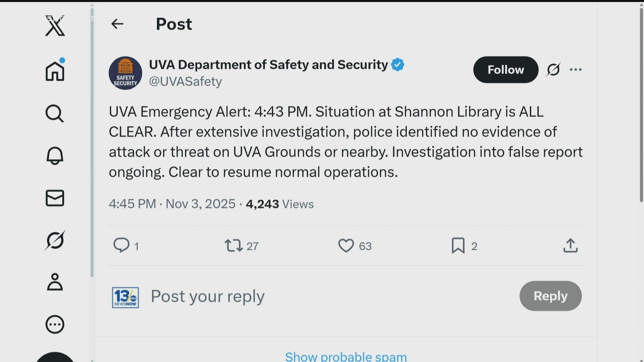This screenshot has width=644, height=362.
Task: Expand Show probable spam replies
Action: tap(346, 356)
